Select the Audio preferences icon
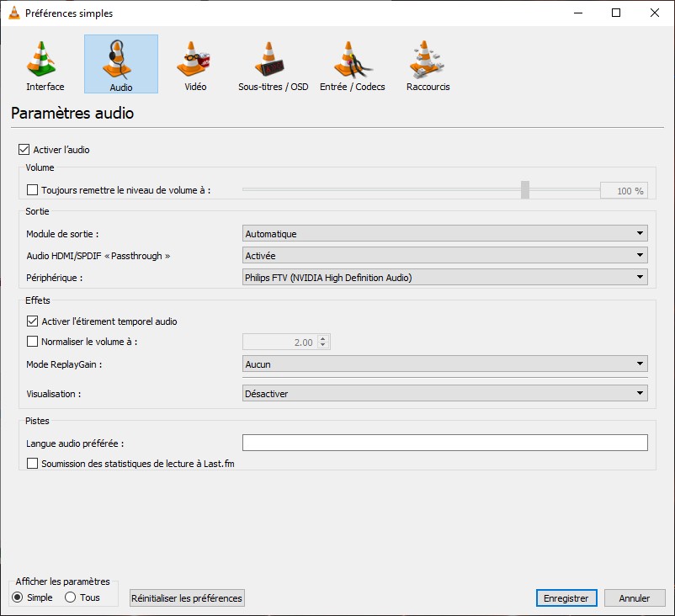The width and height of the screenshot is (675, 616). coord(120,65)
